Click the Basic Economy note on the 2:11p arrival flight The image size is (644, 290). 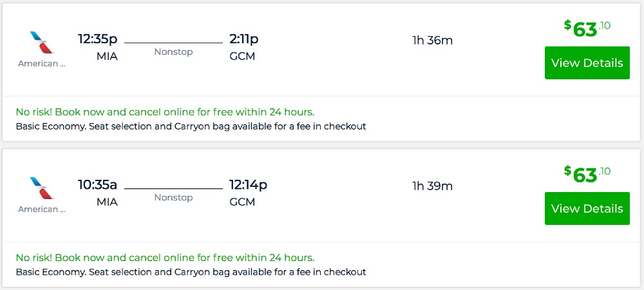coord(191,126)
